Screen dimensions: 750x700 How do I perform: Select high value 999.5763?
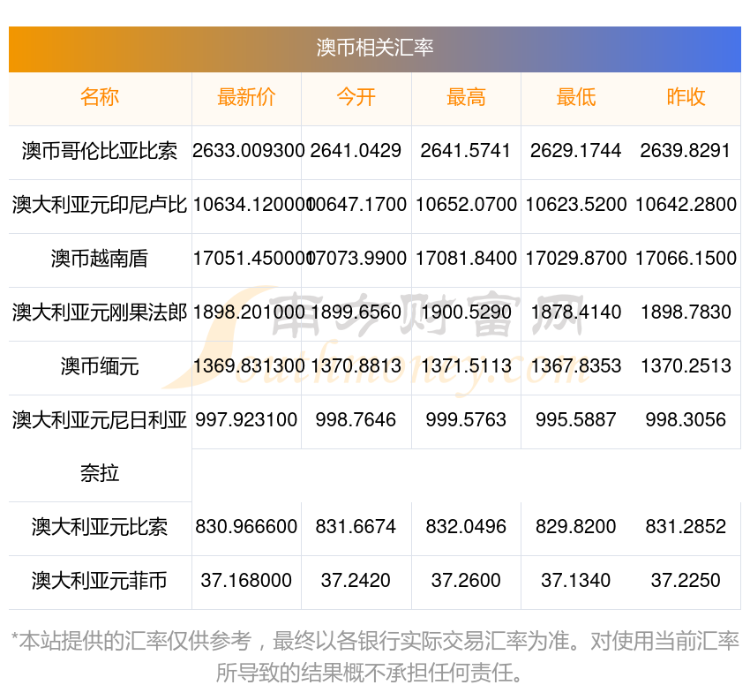tap(466, 419)
